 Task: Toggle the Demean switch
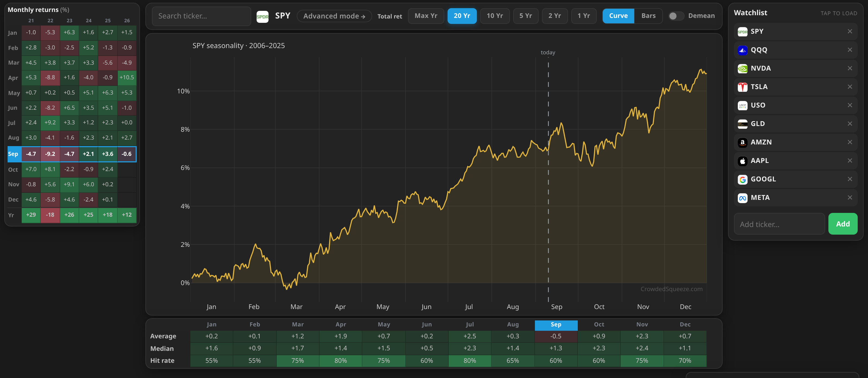point(676,16)
